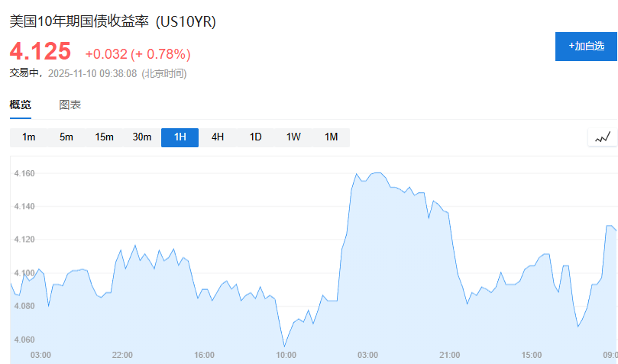The width and height of the screenshot is (618, 364).
Task: Select the 5m timeframe
Action: [66, 137]
